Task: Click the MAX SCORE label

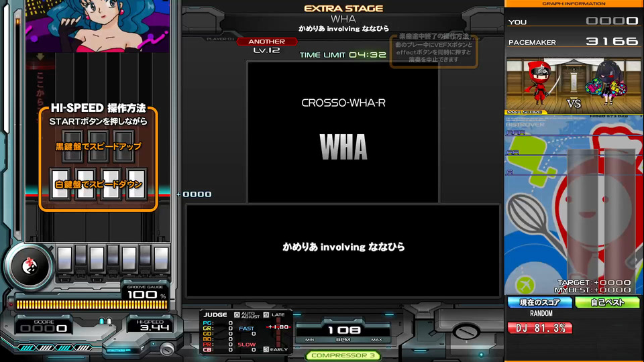Action: (524, 112)
